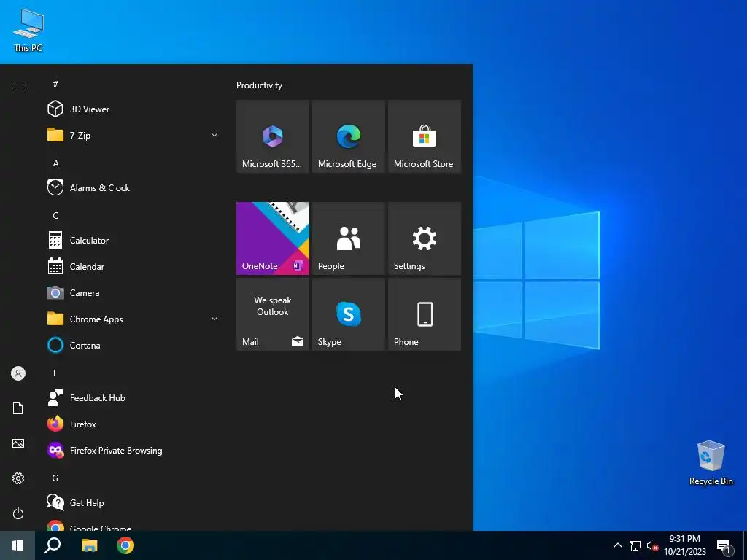Open Settings gear in Start sidebar
The height and width of the screenshot is (560, 747).
(18, 478)
